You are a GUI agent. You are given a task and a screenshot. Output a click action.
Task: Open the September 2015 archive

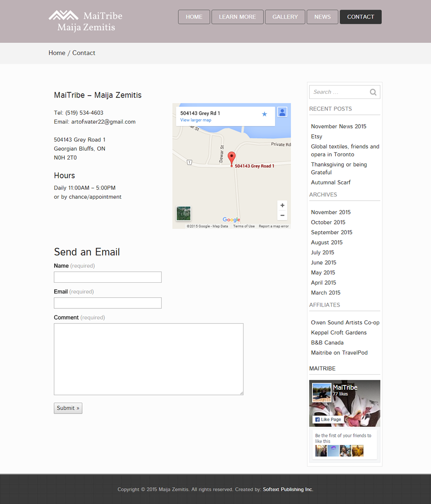point(332,232)
